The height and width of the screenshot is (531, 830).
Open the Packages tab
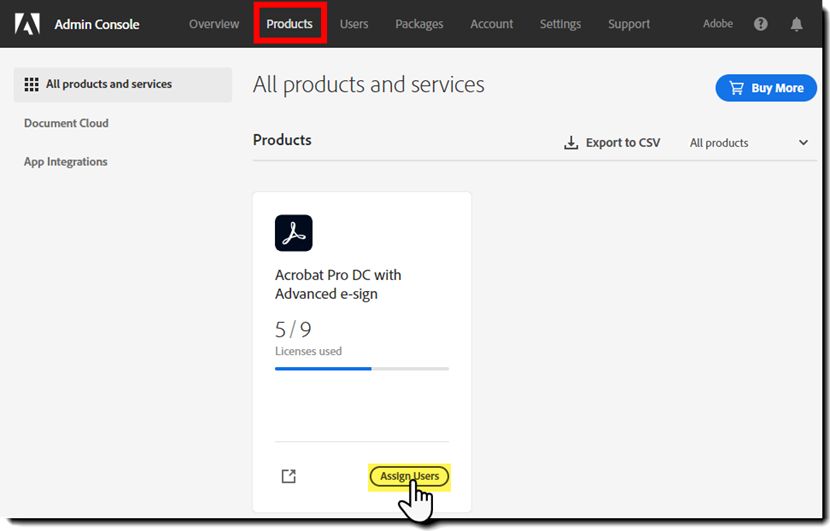419,24
